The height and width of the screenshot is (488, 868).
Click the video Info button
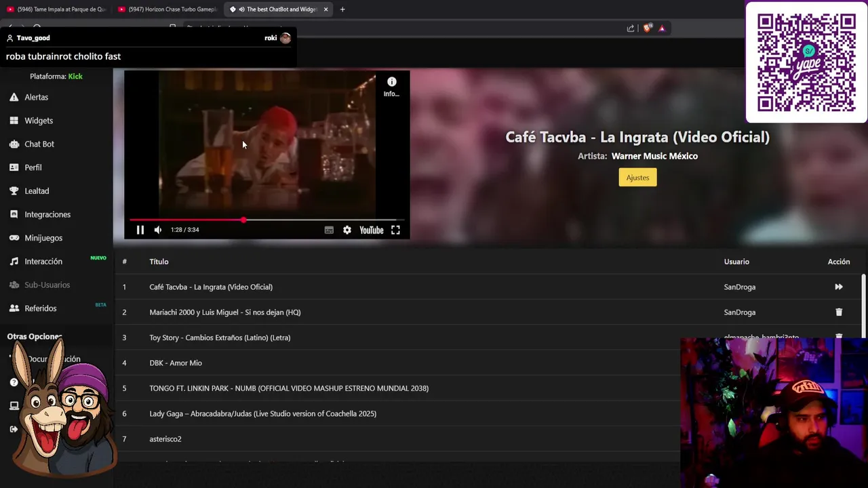(391, 87)
